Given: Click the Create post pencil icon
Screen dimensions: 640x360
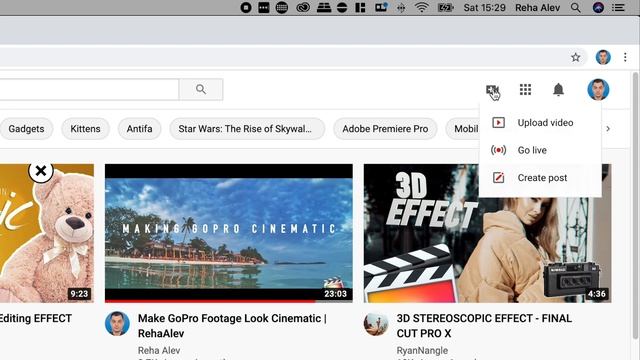Looking at the screenshot, I should pyautogui.click(x=498, y=178).
